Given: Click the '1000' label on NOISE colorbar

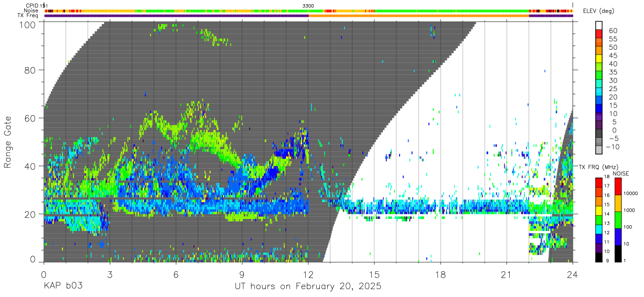Looking at the screenshot, I should 629,210.
